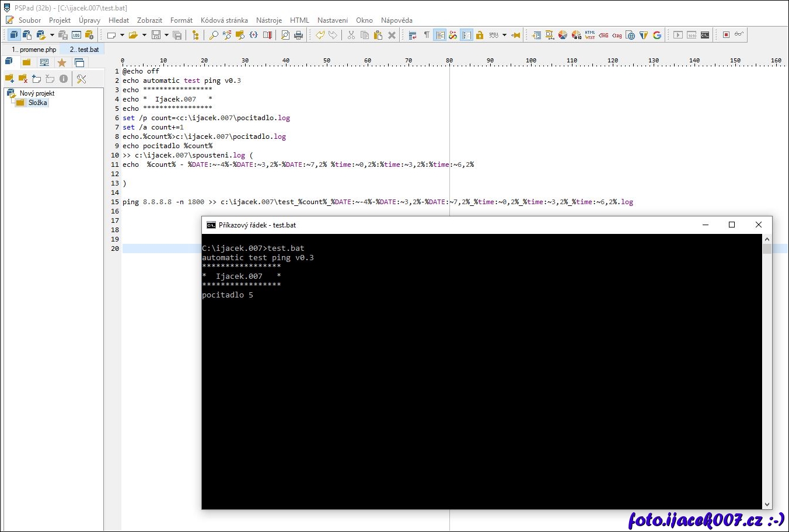
Task: Toggle the line numbers display button
Action: (x=466, y=35)
